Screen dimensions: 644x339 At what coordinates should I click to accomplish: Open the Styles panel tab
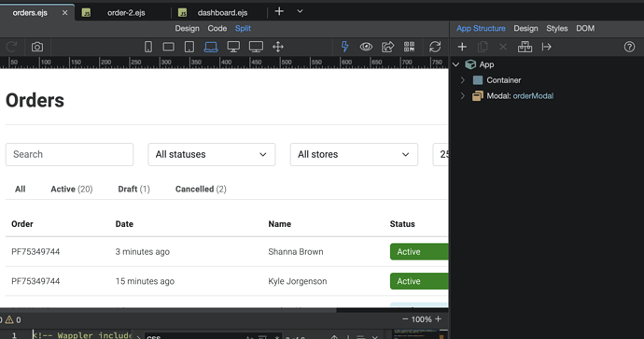coord(557,28)
